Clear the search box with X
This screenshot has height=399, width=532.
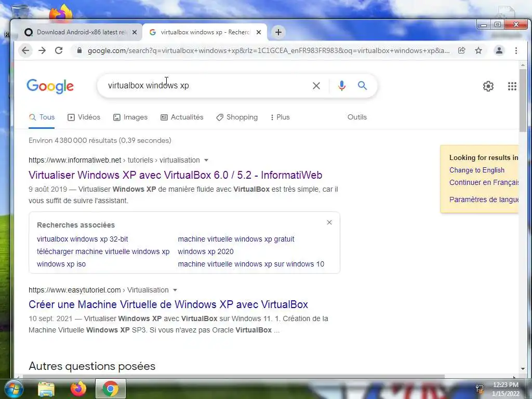[316, 86]
